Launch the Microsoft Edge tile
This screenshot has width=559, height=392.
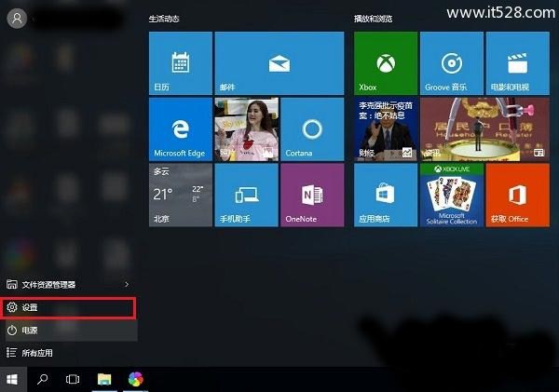click(181, 129)
